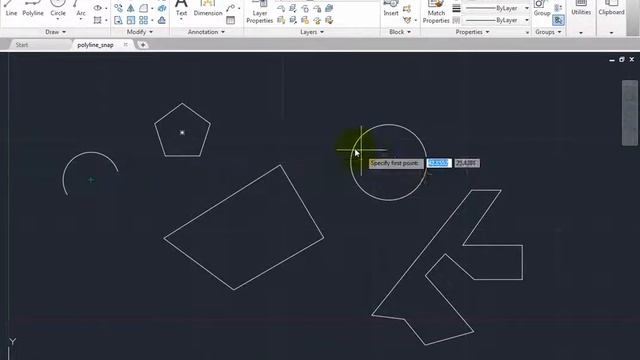Expand the Annotation panel title

(x=206, y=32)
